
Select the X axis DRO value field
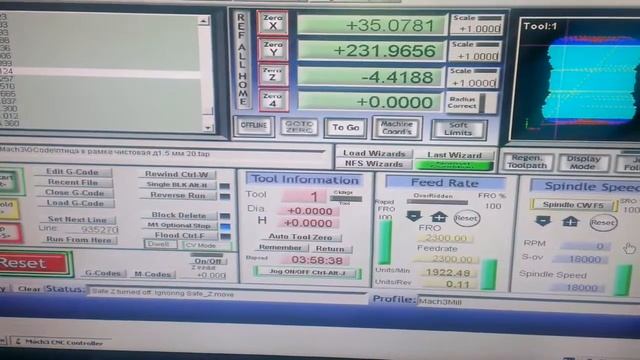pyautogui.click(x=371, y=25)
